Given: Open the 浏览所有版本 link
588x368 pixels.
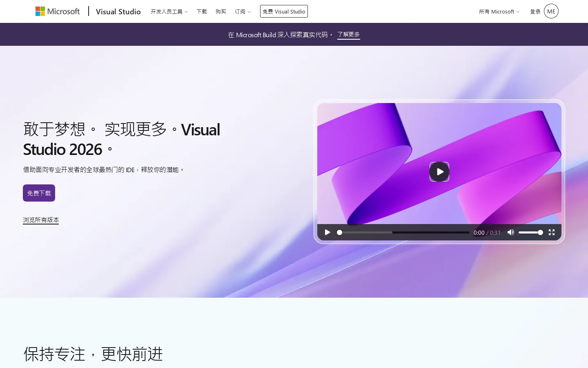Looking at the screenshot, I should tap(41, 220).
